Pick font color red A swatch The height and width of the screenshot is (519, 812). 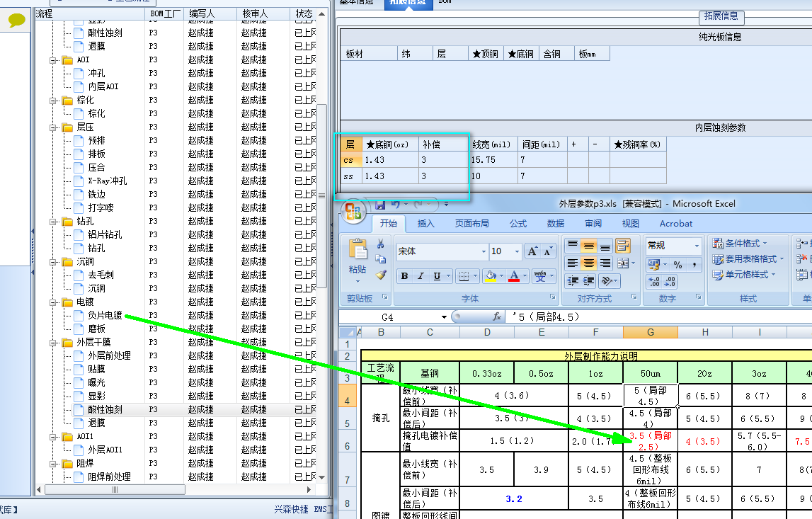[x=514, y=276]
